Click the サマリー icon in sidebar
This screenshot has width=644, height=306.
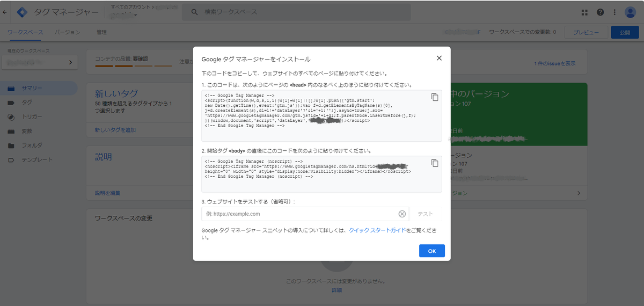pyautogui.click(x=11, y=88)
